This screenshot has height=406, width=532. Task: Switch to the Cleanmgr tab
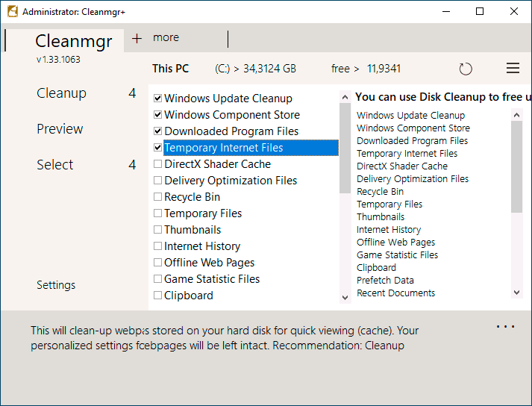[x=74, y=41]
